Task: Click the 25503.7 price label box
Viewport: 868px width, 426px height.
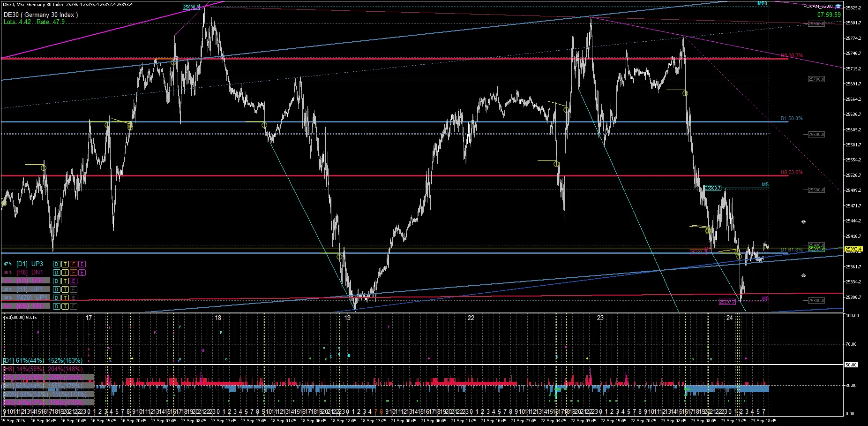Action: tap(713, 188)
